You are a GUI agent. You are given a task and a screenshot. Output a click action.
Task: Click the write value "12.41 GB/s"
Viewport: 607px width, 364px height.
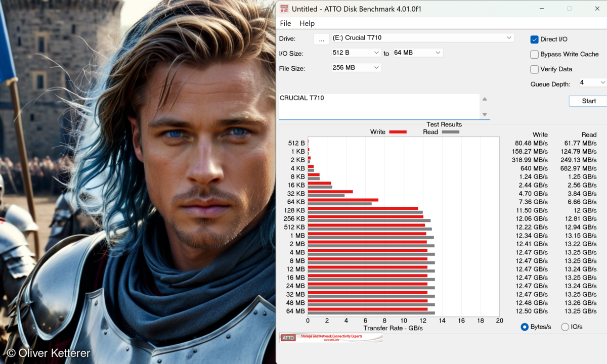click(532, 244)
